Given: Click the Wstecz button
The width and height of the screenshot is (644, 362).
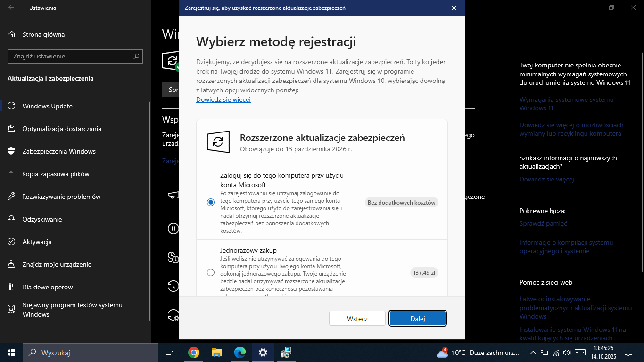Looking at the screenshot, I should click(357, 318).
